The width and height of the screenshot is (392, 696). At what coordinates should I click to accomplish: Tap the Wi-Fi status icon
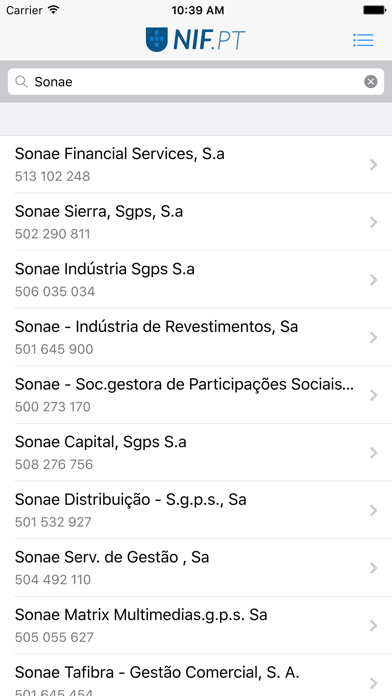[54, 10]
